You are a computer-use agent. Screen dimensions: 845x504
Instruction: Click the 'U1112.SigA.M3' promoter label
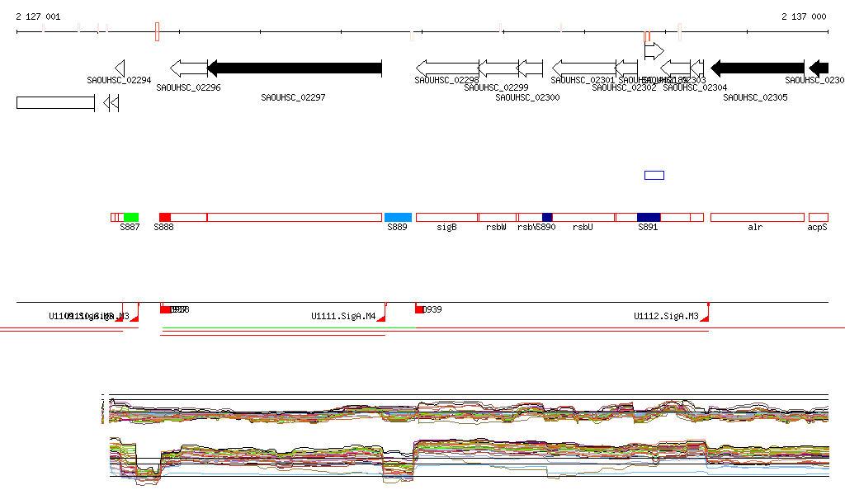point(666,316)
